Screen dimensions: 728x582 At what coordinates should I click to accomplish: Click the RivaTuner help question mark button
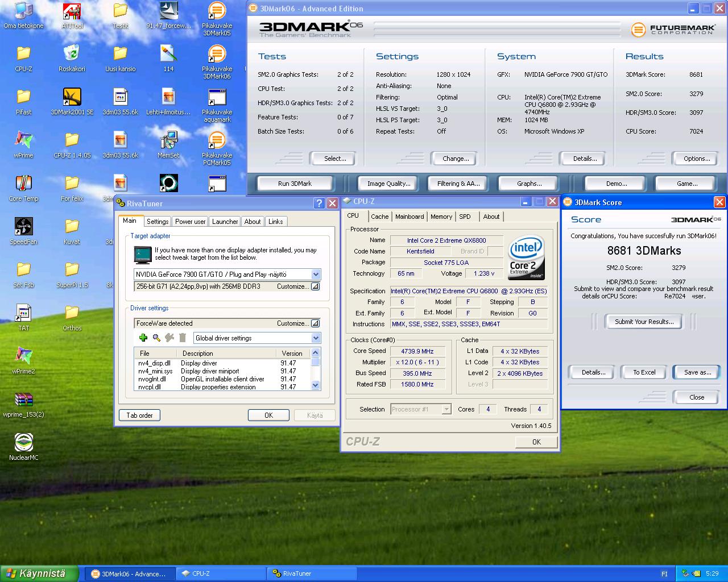[319, 203]
